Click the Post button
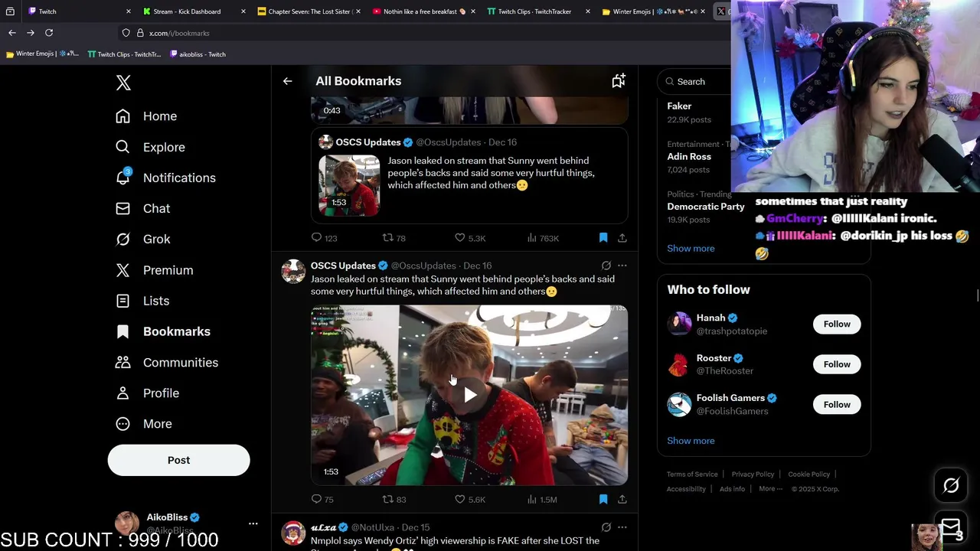980x551 pixels. coord(178,460)
